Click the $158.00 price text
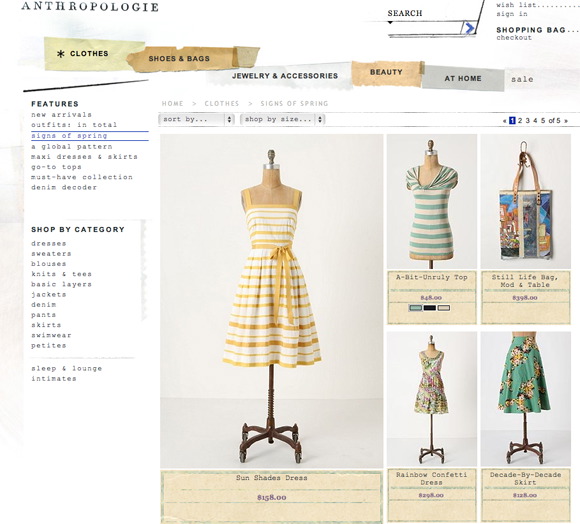 tap(272, 497)
